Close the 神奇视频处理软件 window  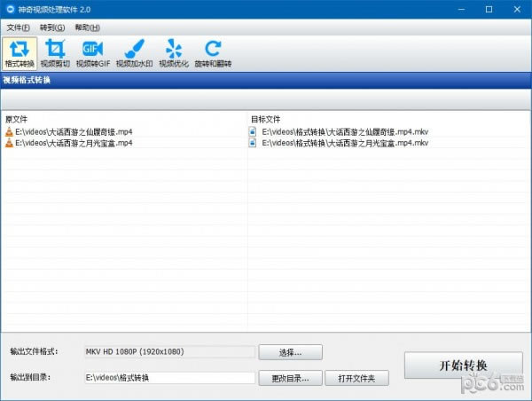click(x=517, y=9)
